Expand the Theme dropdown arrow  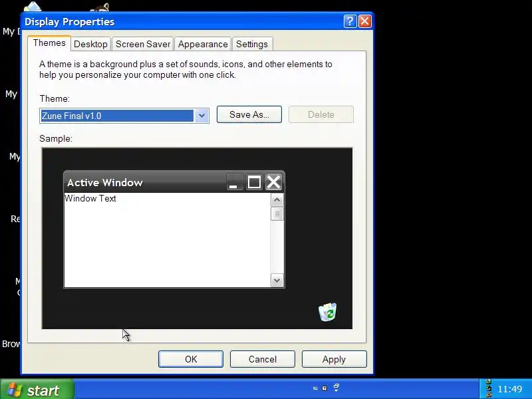(x=201, y=116)
